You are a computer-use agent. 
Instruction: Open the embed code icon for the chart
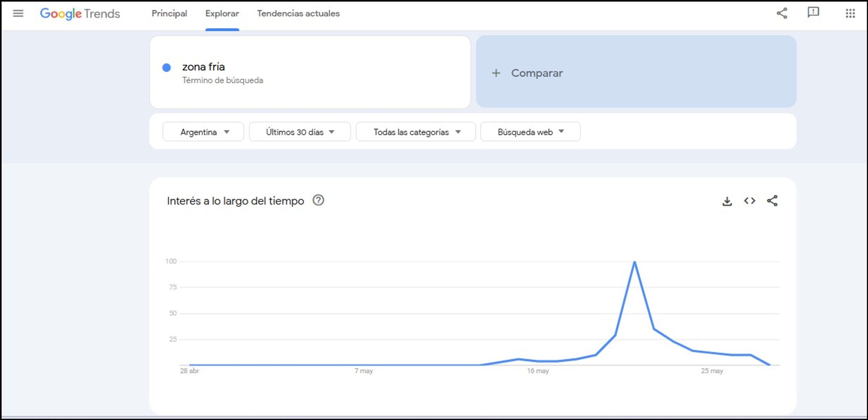[749, 201]
